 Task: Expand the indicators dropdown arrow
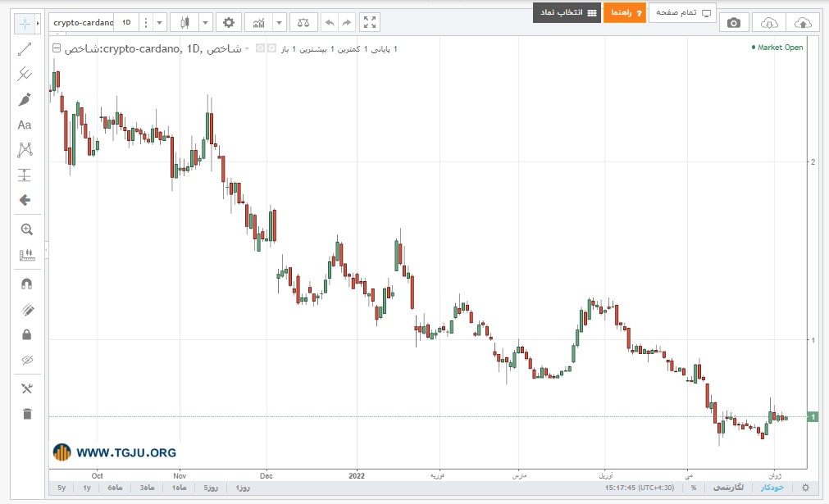pyautogui.click(x=279, y=23)
